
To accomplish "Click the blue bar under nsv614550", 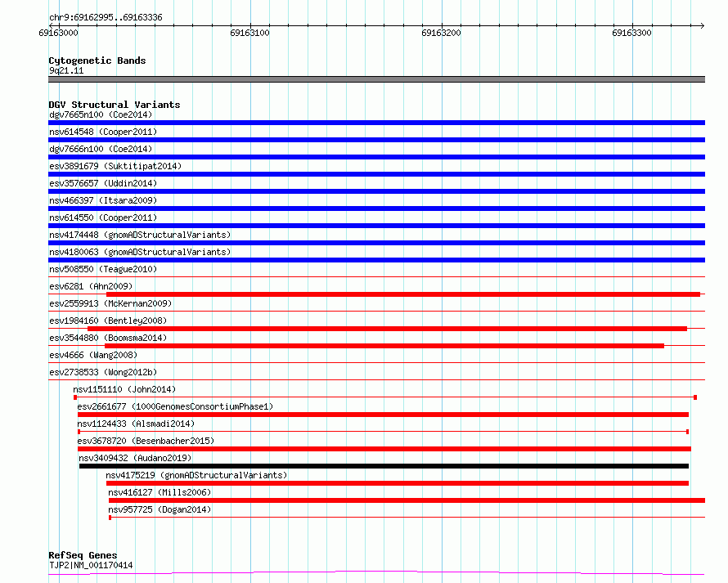I will click(376, 226).
